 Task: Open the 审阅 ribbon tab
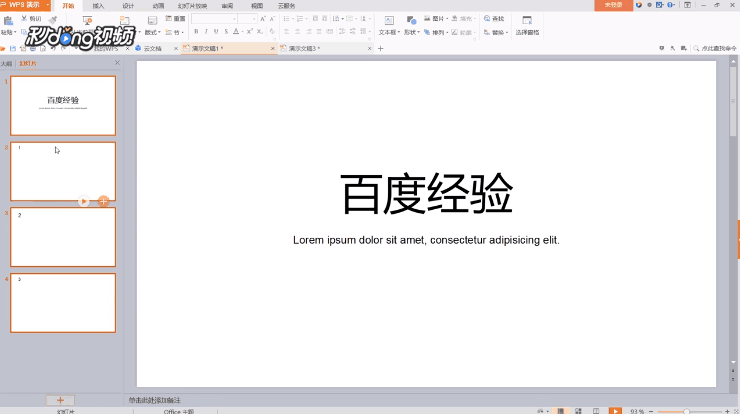coord(227,6)
